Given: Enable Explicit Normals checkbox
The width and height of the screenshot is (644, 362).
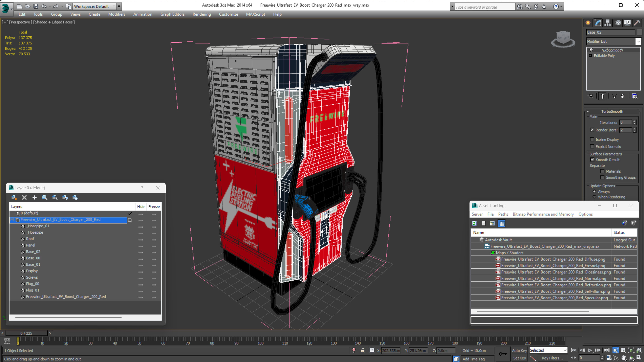Looking at the screenshot, I should [x=592, y=146].
